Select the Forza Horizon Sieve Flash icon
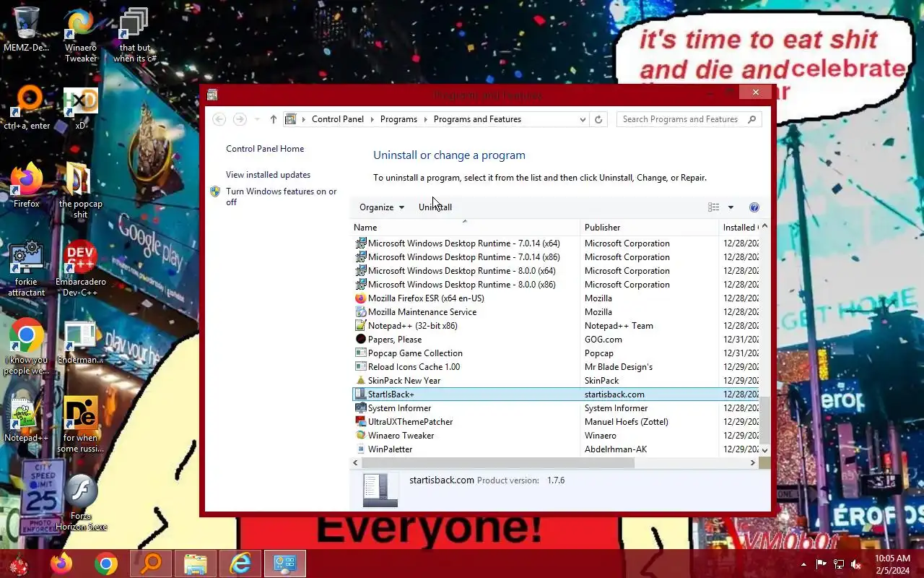The image size is (924, 578). (x=80, y=502)
